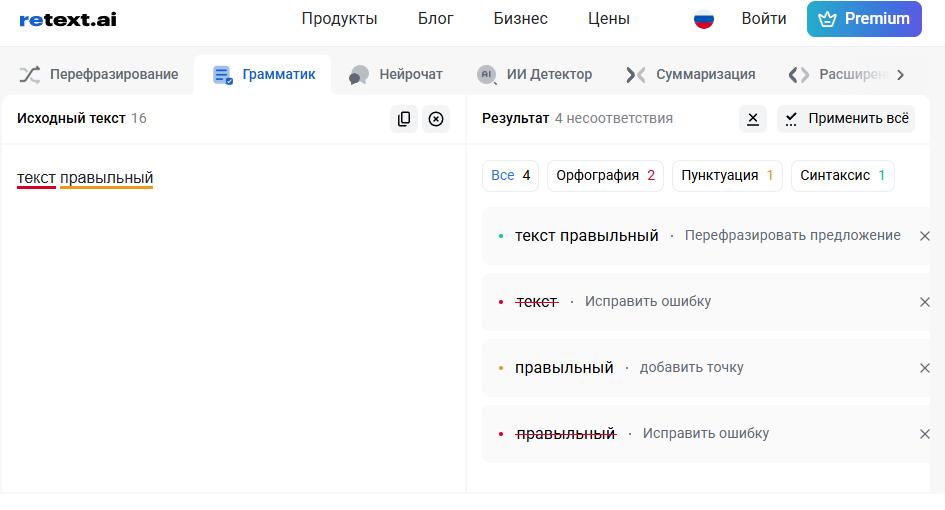Screen dimensions: 945x510
Task: Filter results by Все 4
Action: 510,175
